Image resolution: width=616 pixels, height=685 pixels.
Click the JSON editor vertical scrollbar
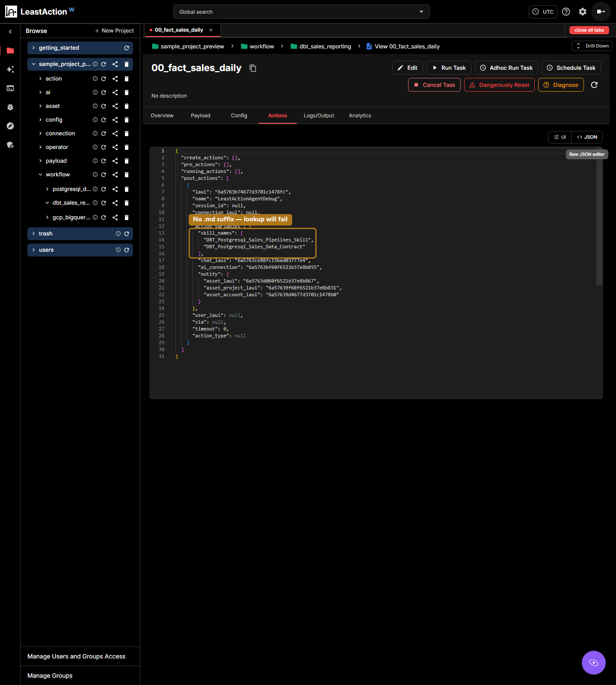tap(599, 216)
